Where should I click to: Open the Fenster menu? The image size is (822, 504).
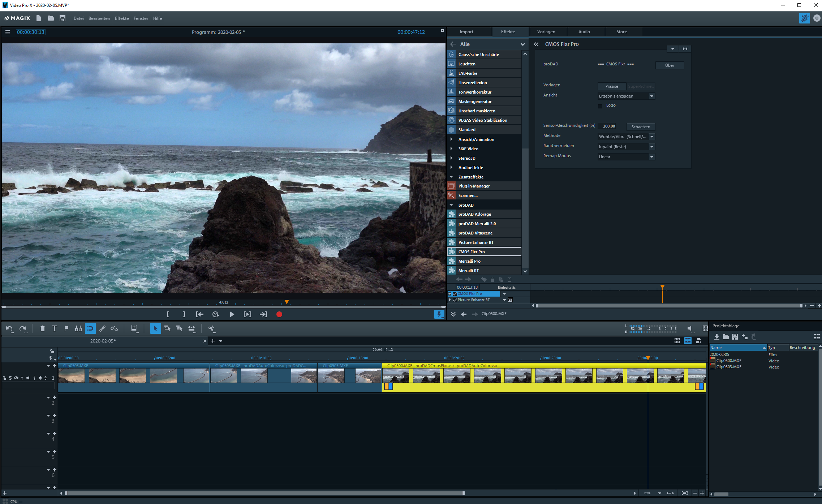tap(141, 18)
